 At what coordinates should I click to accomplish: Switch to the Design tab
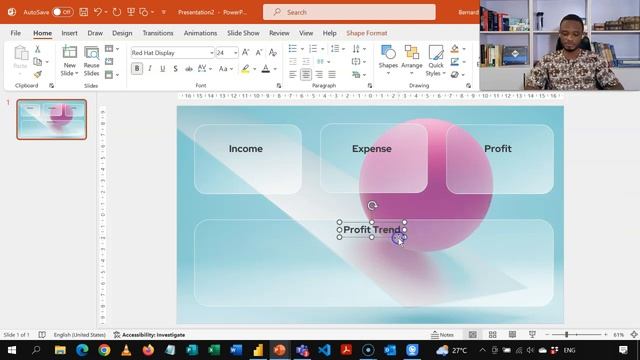tap(122, 33)
